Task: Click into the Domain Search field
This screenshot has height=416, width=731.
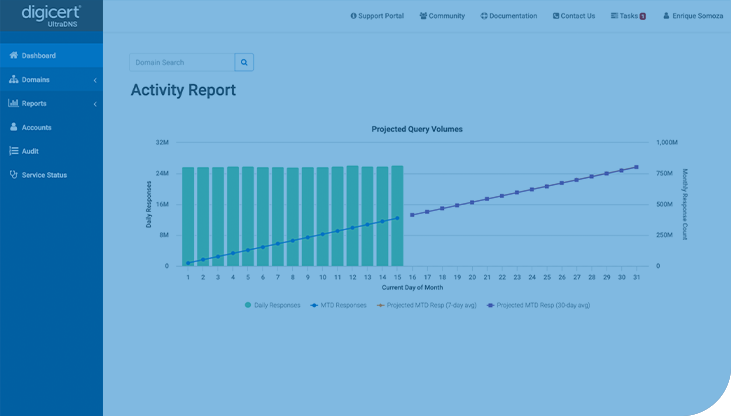Action: 182,63
